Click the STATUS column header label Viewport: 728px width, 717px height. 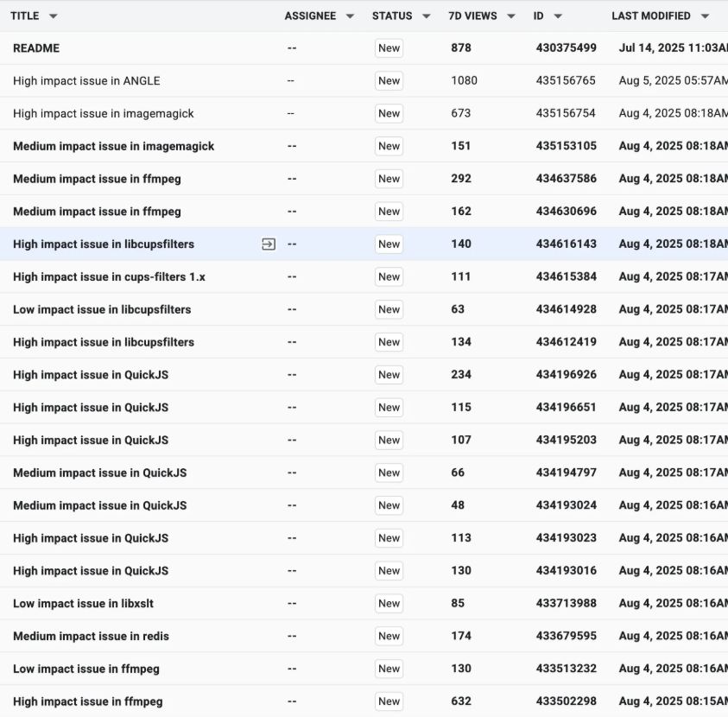tap(392, 16)
